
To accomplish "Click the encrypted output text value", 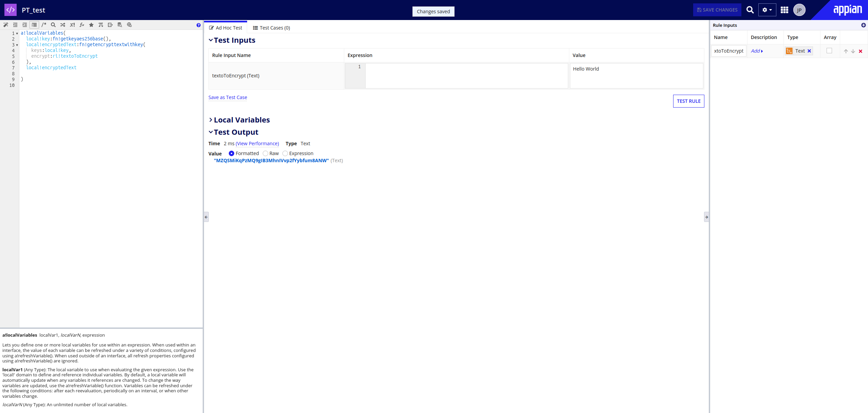I will pyautogui.click(x=271, y=161).
